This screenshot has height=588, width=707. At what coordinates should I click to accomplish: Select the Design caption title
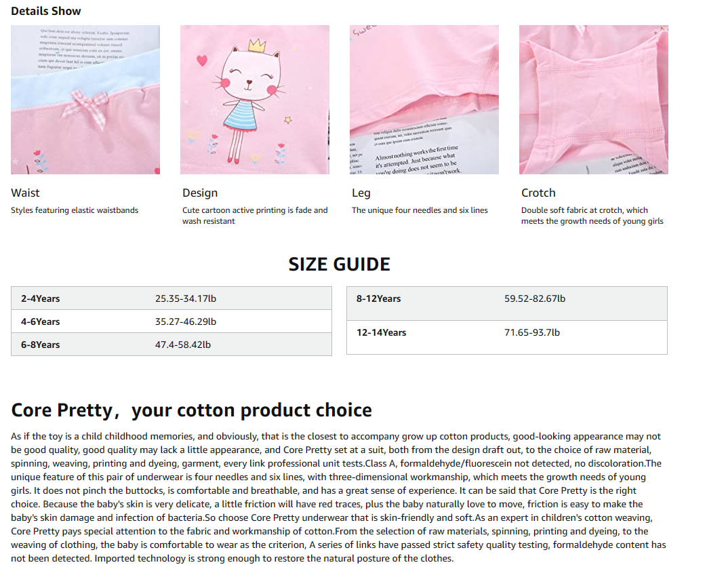[x=200, y=193]
